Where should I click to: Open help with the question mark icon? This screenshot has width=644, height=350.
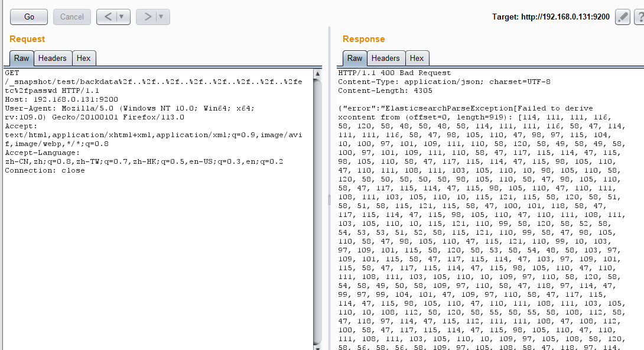pyautogui.click(x=639, y=17)
